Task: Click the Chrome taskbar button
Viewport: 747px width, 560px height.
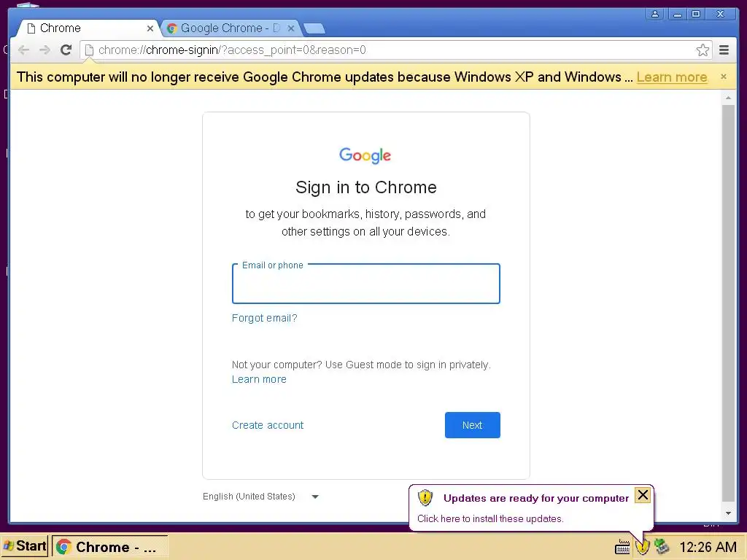Action: pyautogui.click(x=110, y=547)
